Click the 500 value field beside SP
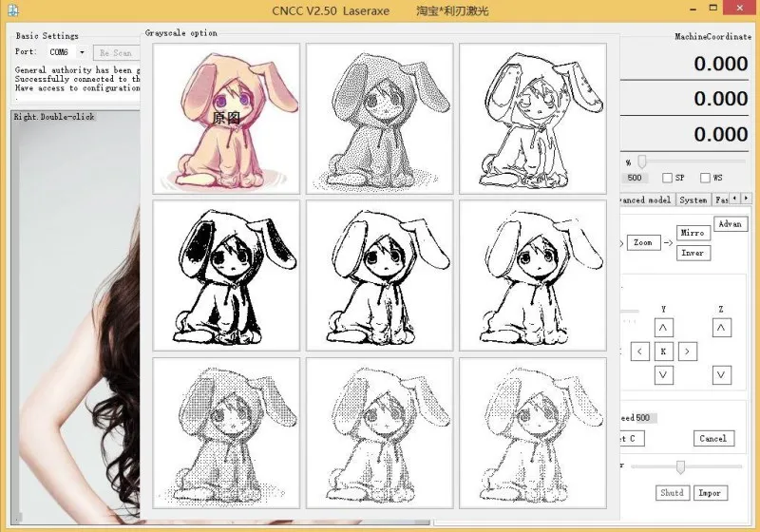The image size is (760, 532). pyautogui.click(x=635, y=178)
